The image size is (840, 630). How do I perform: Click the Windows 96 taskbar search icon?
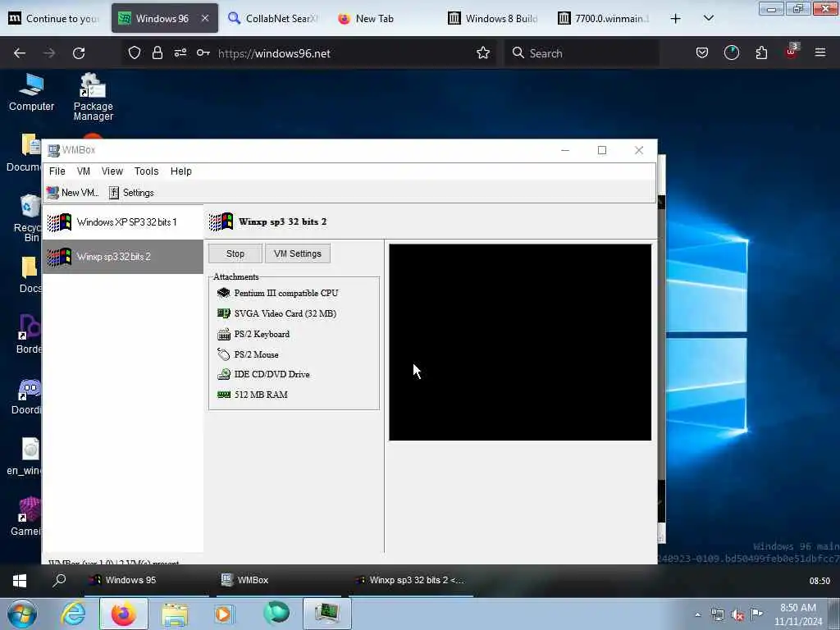coord(59,580)
